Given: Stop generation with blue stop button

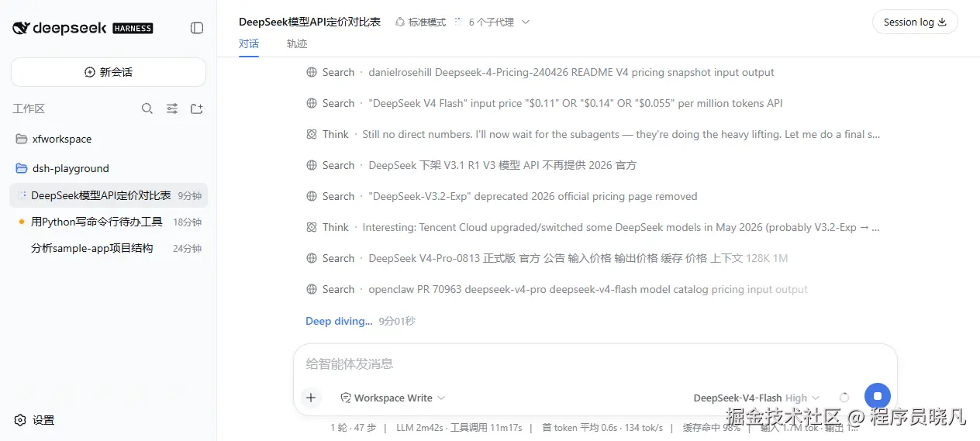Looking at the screenshot, I should click(x=878, y=396).
